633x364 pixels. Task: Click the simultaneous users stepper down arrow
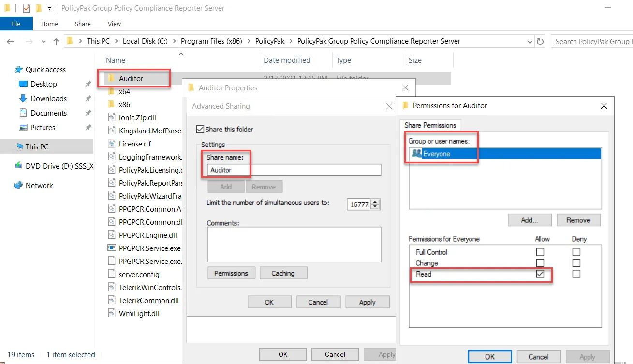coord(376,207)
